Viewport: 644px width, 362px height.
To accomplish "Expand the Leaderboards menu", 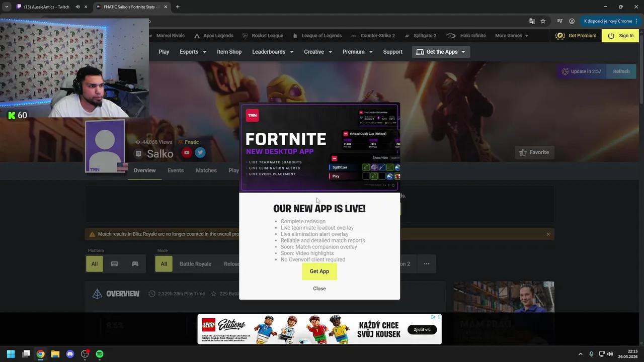I will pos(272,52).
